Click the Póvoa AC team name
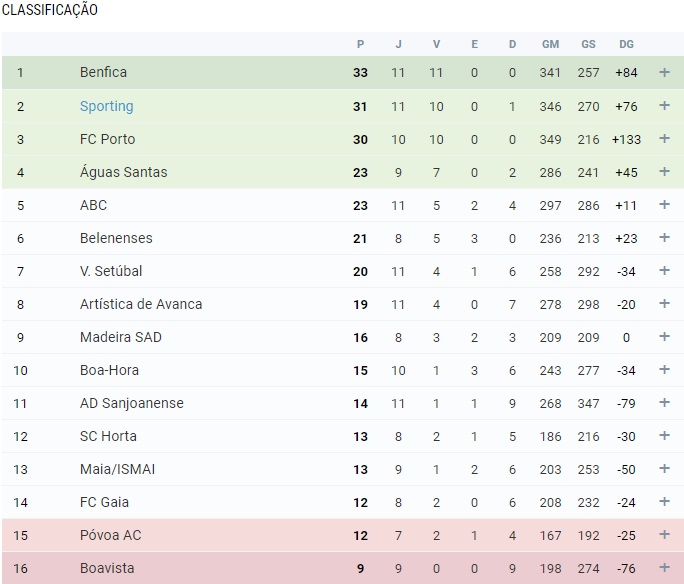Screen dimensions: 684x584 tap(110, 535)
